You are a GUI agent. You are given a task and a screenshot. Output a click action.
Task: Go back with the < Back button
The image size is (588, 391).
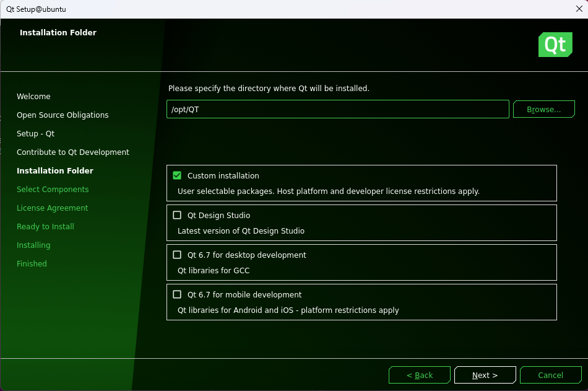click(419, 376)
